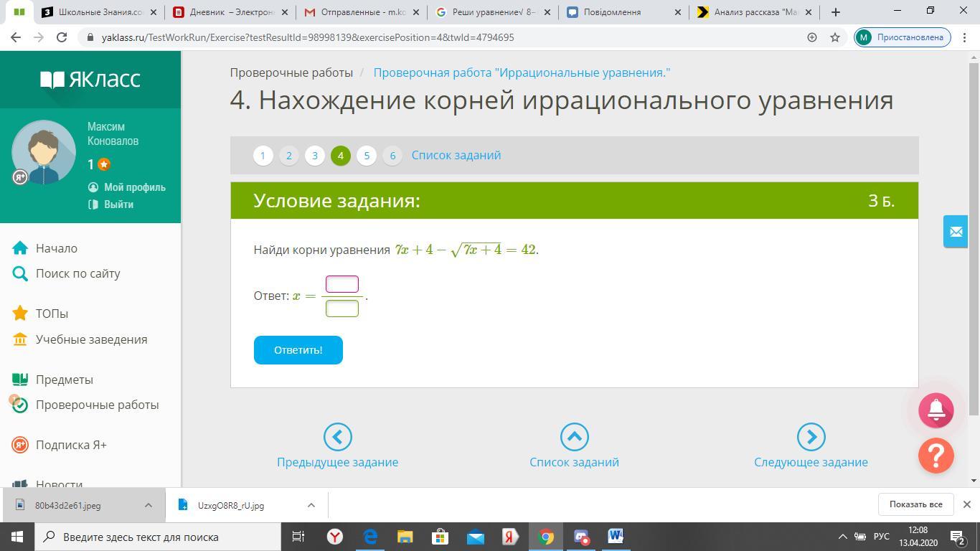This screenshot has height=551, width=980.
Task: Open Список заданий link in exercise bar
Action: [456, 155]
